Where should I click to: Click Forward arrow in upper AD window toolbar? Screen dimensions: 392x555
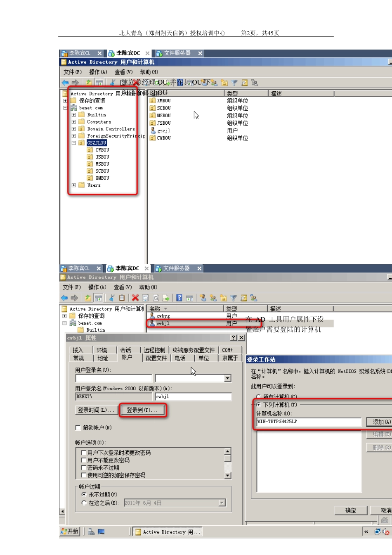(x=75, y=83)
